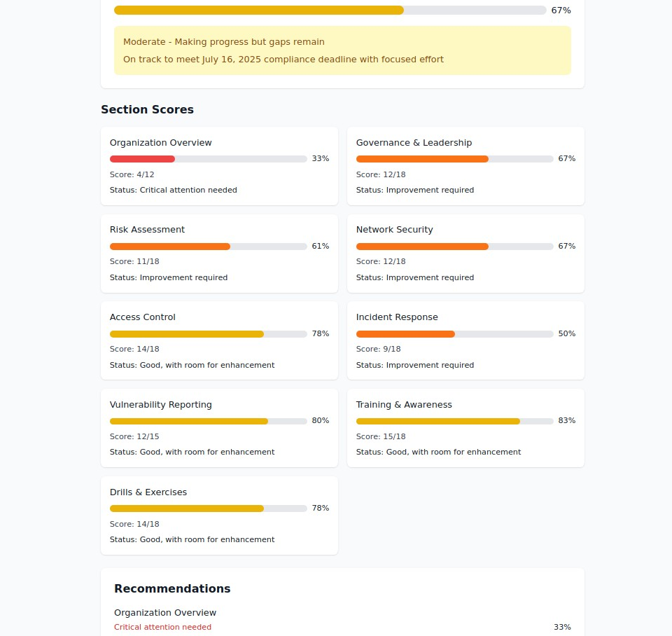Image resolution: width=672 pixels, height=636 pixels.
Task: Click "Score: 9/18" in the Incident Response card
Action: tap(378, 350)
